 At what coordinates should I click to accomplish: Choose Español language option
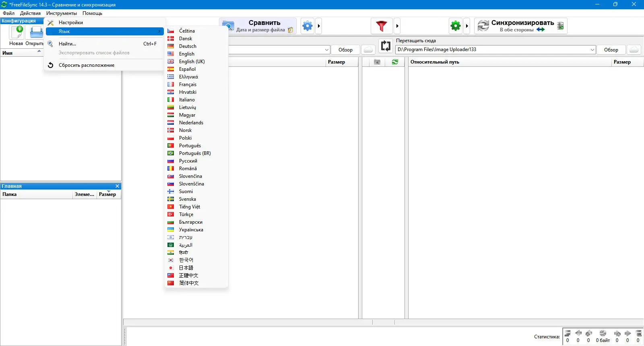point(197,69)
